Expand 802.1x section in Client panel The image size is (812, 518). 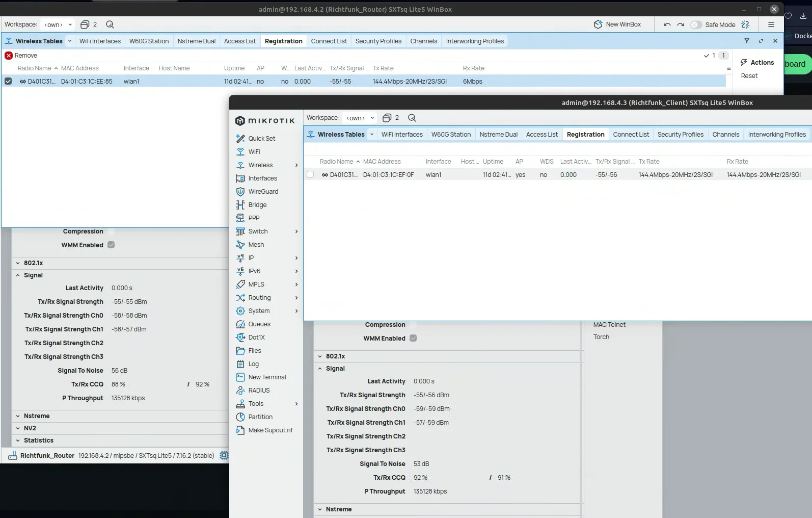[320, 356]
